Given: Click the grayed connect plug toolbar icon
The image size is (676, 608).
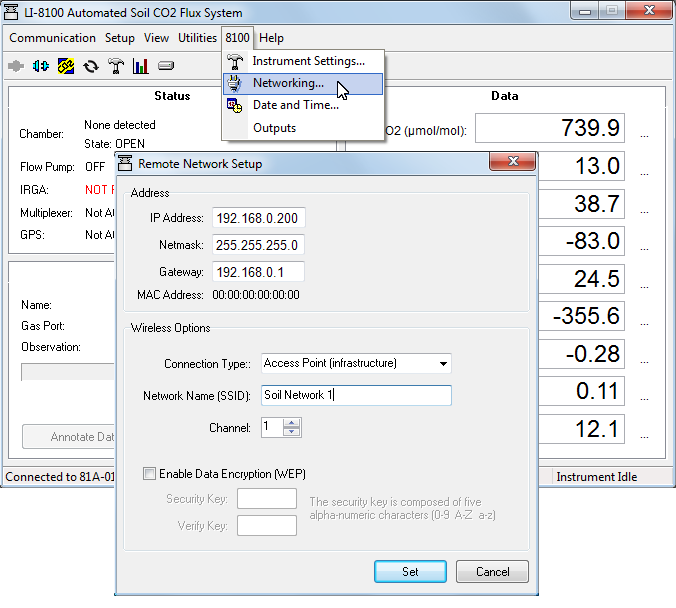Looking at the screenshot, I should coord(16,66).
